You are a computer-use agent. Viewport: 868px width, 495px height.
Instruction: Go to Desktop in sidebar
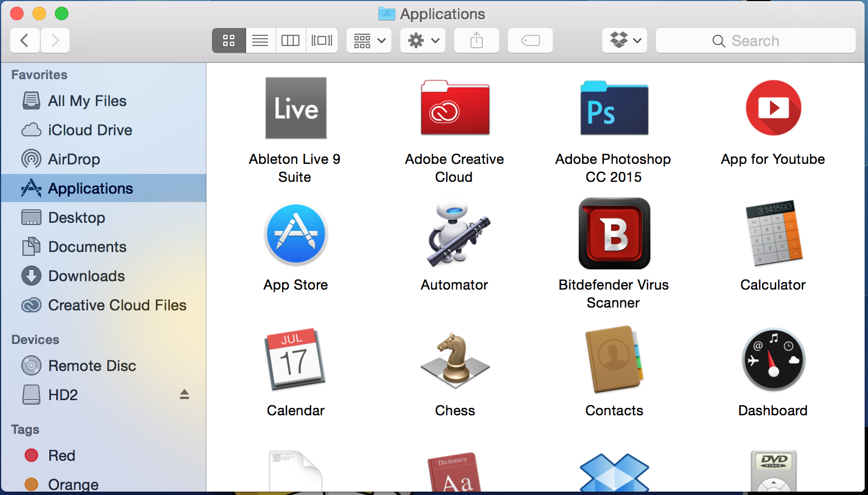pyautogui.click(x=104, y=218)
